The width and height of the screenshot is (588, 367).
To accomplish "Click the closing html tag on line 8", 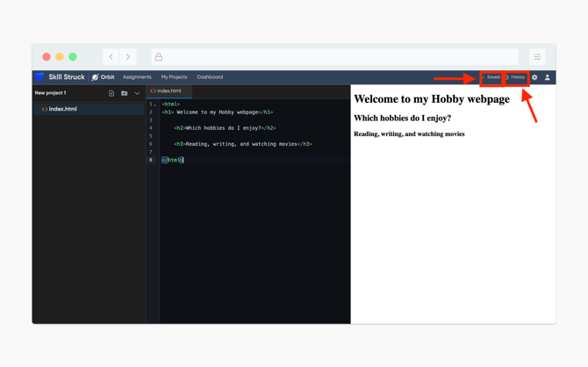I will (172, 160).
